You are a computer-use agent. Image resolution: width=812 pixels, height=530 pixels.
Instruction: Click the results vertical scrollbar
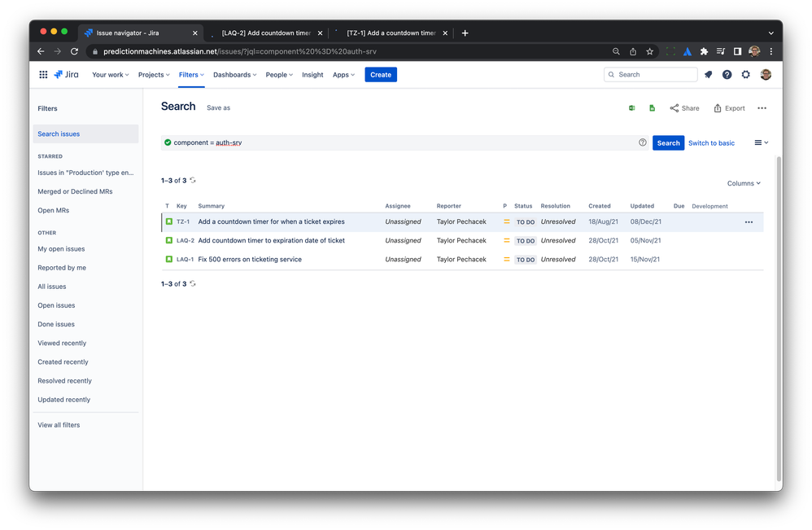point(779,318)
